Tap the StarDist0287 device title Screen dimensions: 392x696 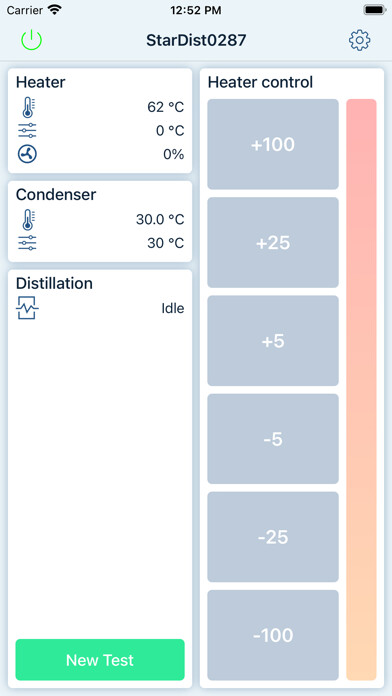pyautogui.click(x=196, y=40)
